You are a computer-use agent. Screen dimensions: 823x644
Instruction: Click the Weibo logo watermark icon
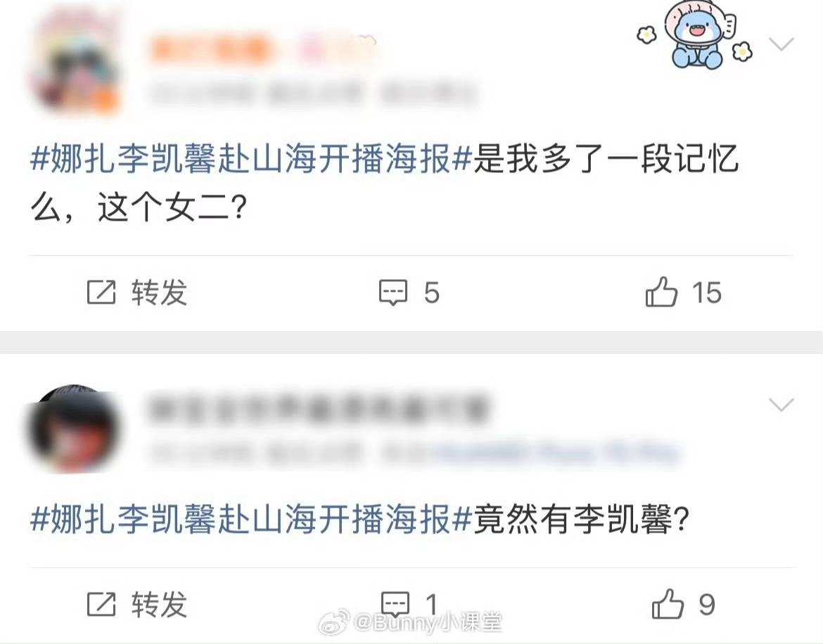(x=334, y=622)
